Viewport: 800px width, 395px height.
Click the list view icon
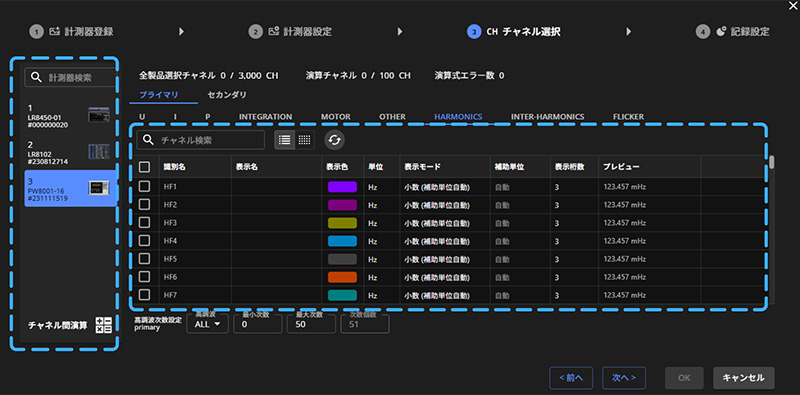285,140
